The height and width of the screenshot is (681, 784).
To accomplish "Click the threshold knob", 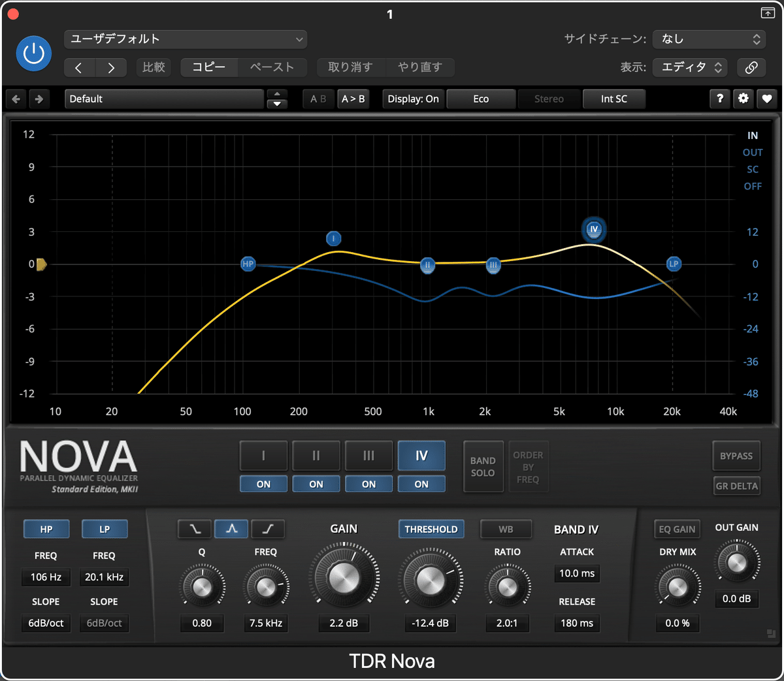I will (431, 579).
